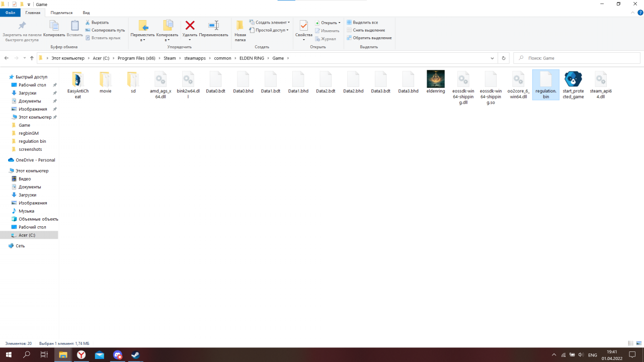644x362 pixels.
Task: Click ELDEN RING in the address path
Action: pyautogui.click(x=252, y=58)
